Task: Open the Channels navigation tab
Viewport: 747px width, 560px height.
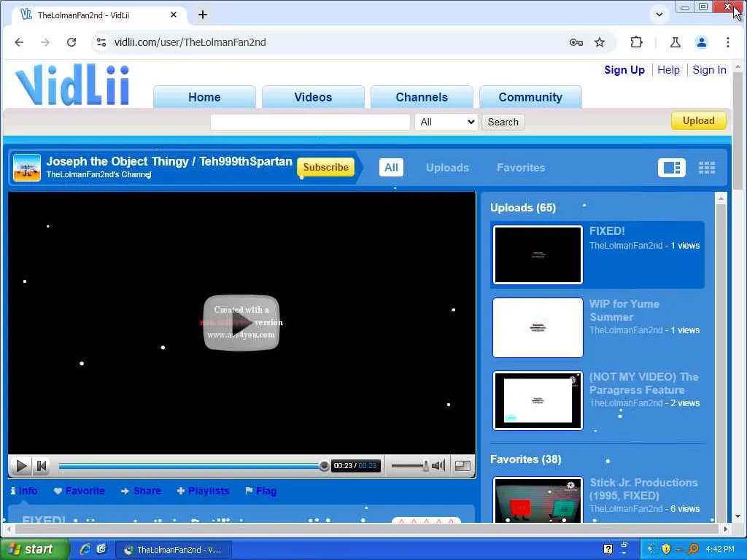Action: click(422, 97)
